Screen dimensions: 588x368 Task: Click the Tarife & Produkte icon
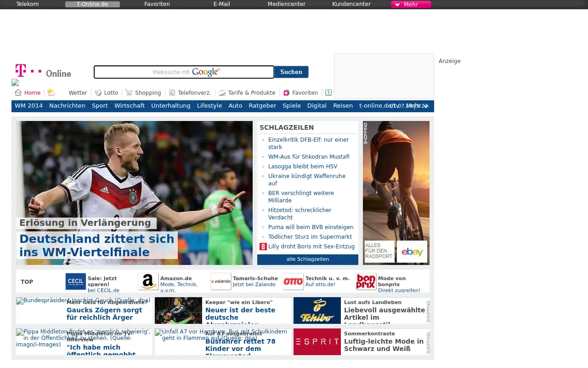[x=222, y=92]
